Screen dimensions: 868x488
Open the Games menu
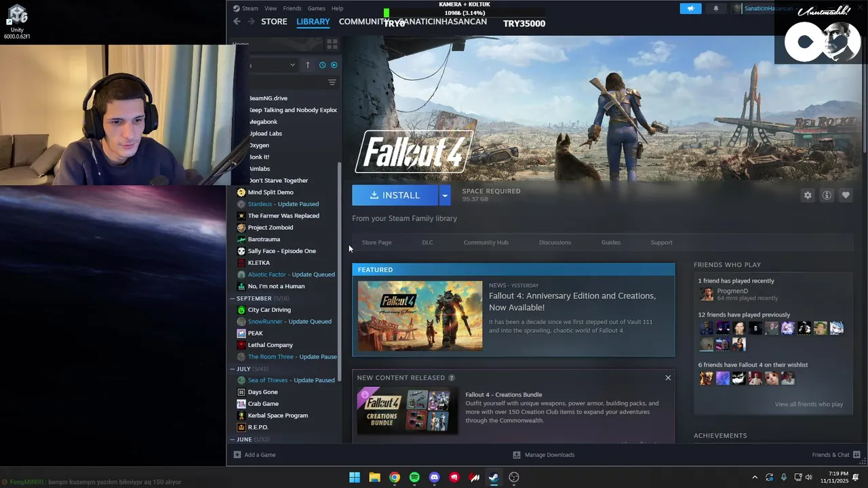317,8
